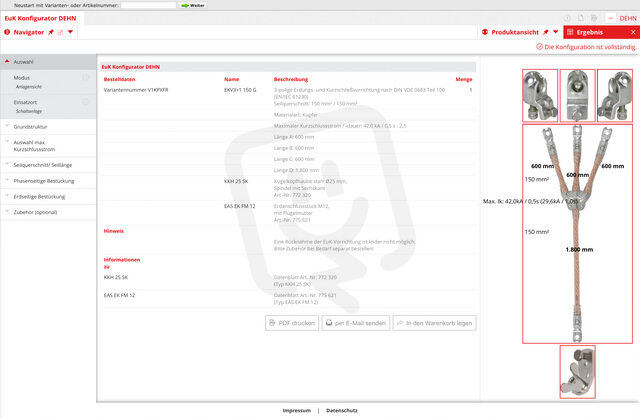Click the Menge column header

464,79
